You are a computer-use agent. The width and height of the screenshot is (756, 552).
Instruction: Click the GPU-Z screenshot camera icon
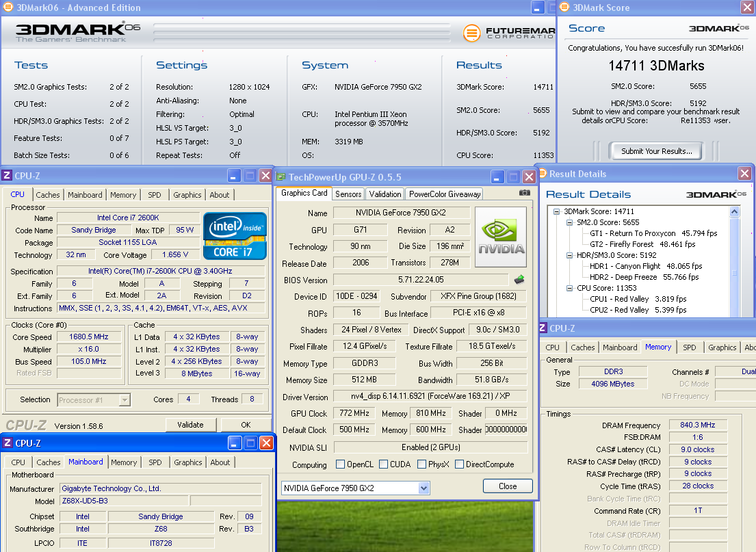tap(525, 193)
